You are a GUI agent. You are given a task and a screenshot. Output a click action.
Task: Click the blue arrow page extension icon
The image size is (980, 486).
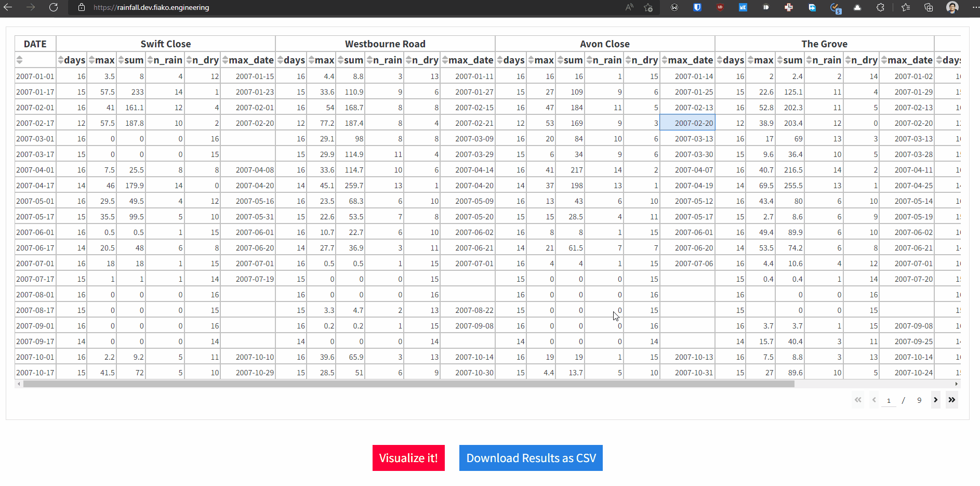812,7
